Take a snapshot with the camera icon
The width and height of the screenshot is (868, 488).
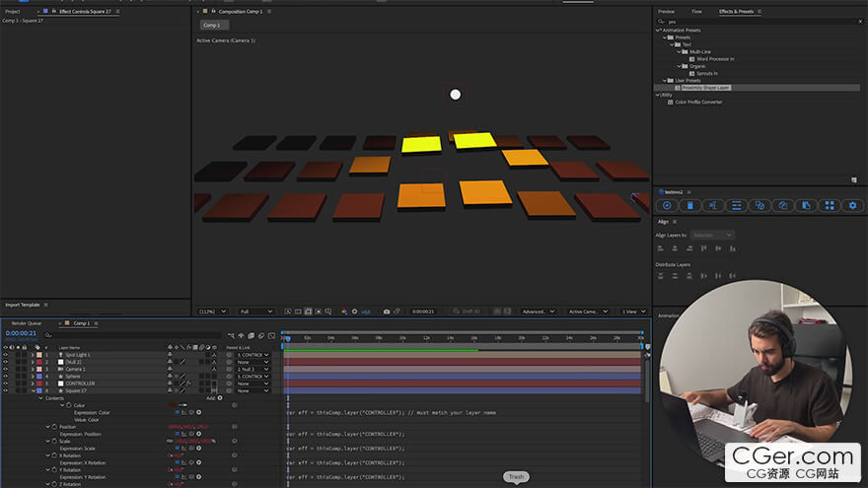[x=387, y=312]
